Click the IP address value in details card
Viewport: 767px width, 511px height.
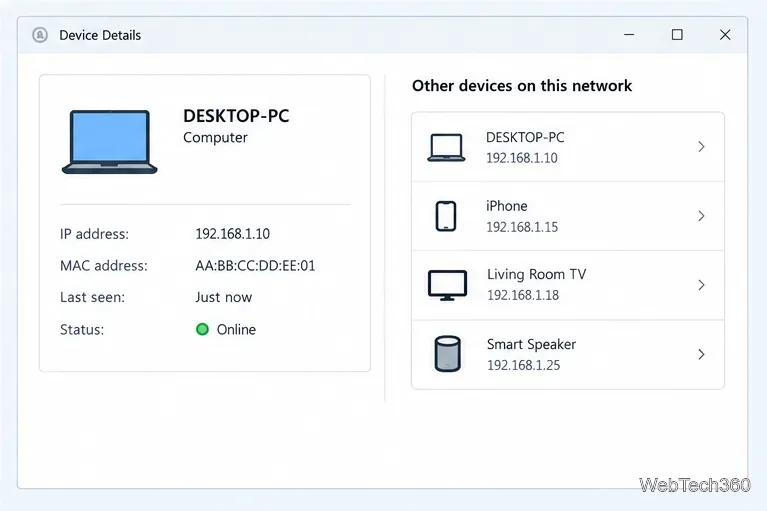pos(232,234)
